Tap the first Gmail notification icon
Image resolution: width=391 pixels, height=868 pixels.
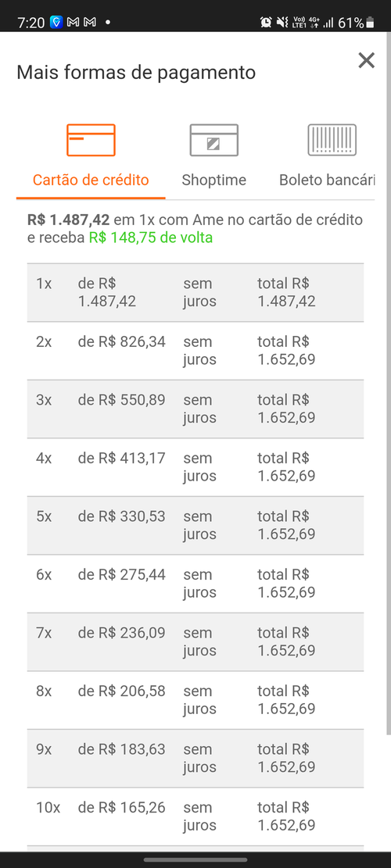click(x=73, y=23)
